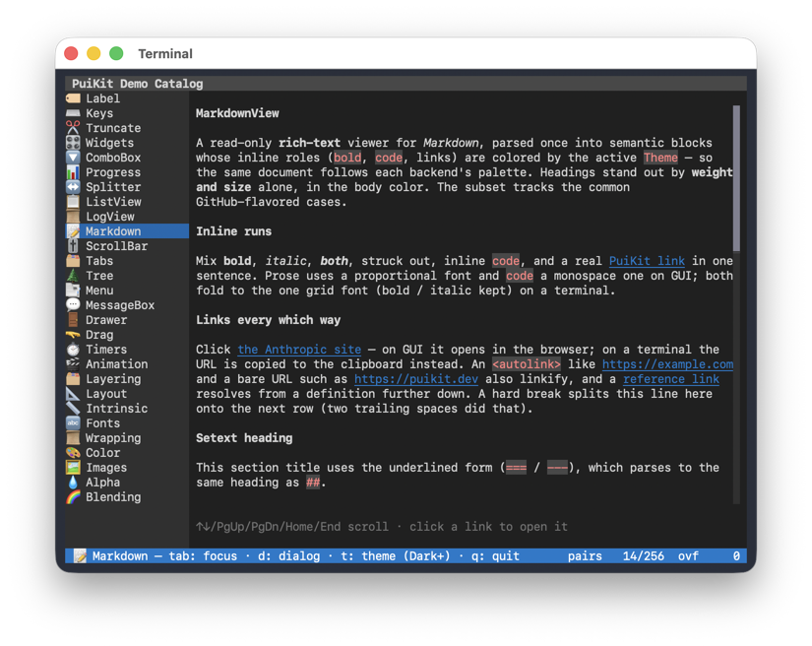Click the 'Inline runs' heading
This screenshot has width=812, height=646.
point(233,231)
